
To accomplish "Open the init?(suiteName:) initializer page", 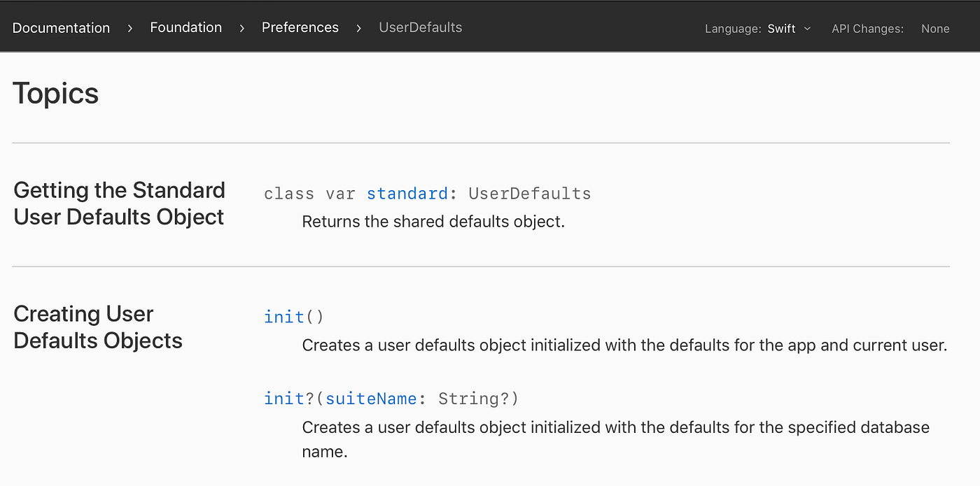I will click(x=284, y=398).
